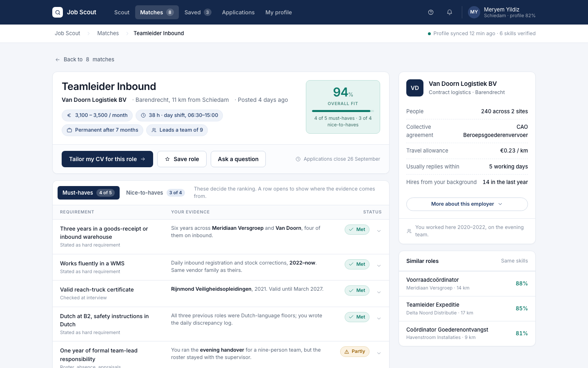Click the back arrow beside Back to matches
This screenshot has width=588, height=368.
click(58, 60)
